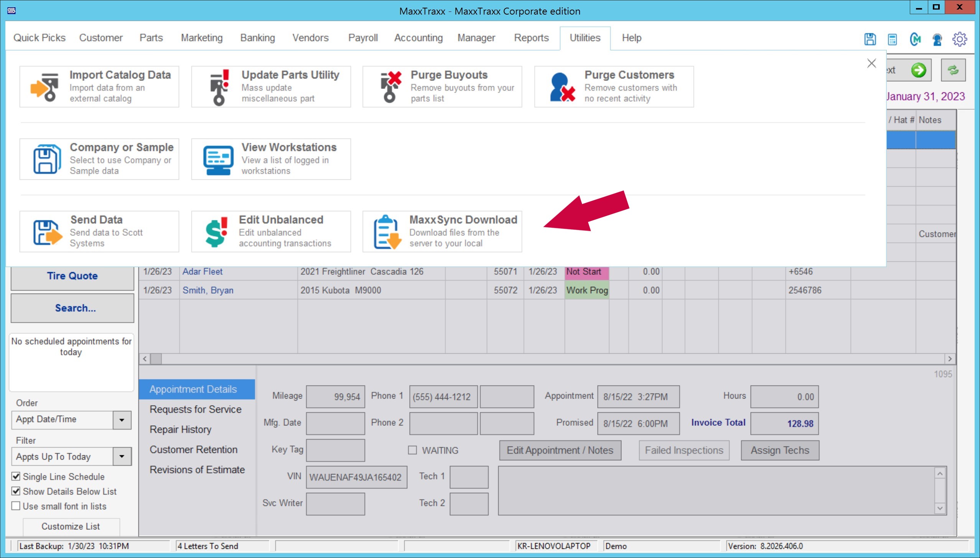Click the MaxxTraxx M logo icon
Screen dimensions: 980x558
(x=915, y=39)
